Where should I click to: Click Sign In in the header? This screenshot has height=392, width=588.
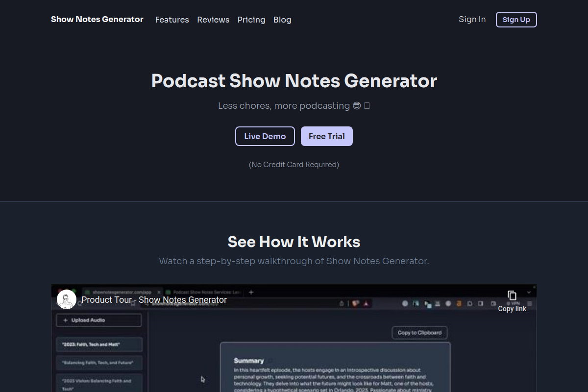point(472,19)
